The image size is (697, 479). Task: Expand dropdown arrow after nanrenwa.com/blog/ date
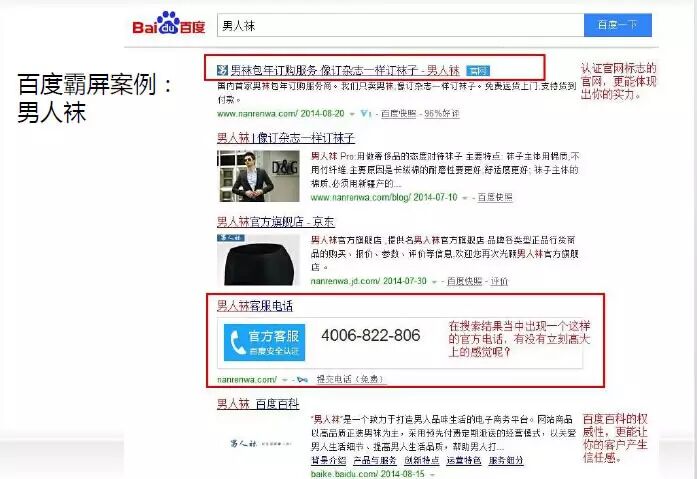tap(465, 198)
